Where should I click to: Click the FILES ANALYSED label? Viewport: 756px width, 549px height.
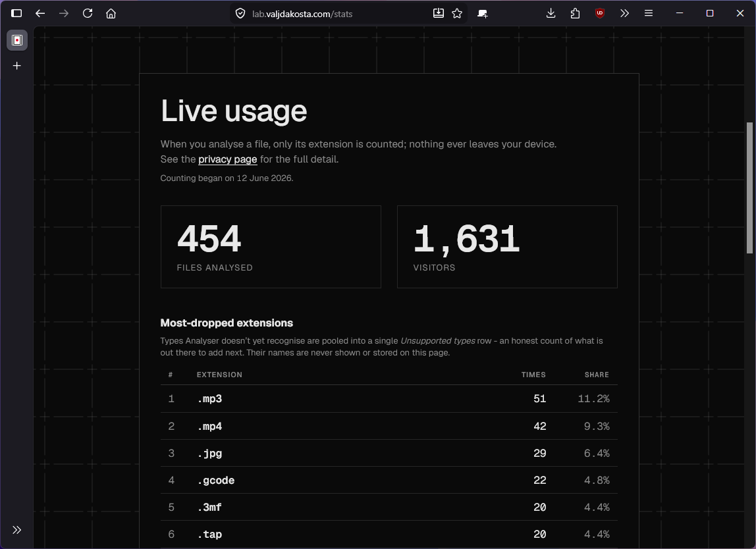(215, 267)
